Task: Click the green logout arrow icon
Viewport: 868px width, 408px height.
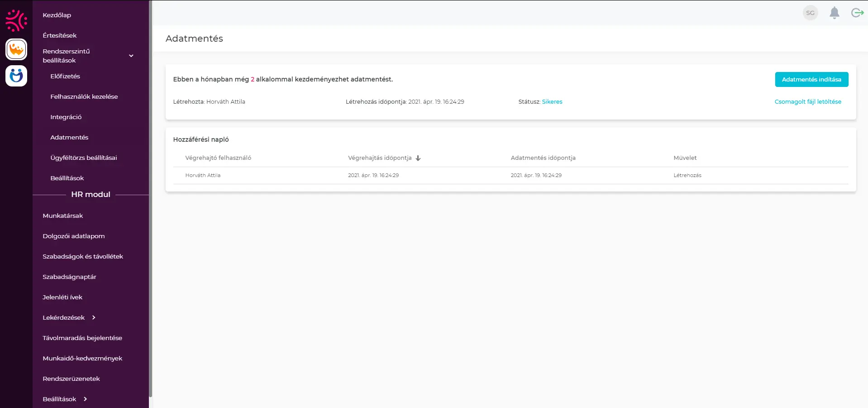Action: pyautogui.click(x=857, y=13)
